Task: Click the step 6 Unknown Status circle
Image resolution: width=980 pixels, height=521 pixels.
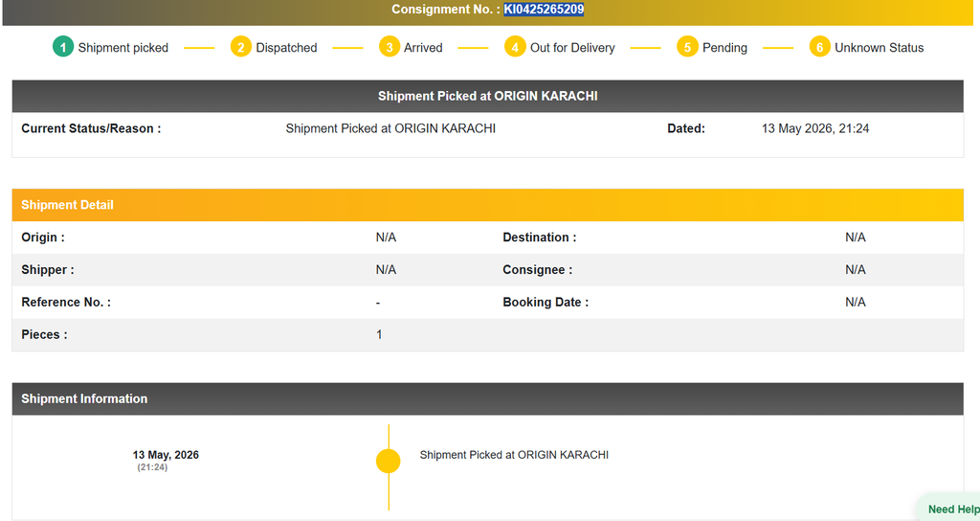Action: (819, 47)
